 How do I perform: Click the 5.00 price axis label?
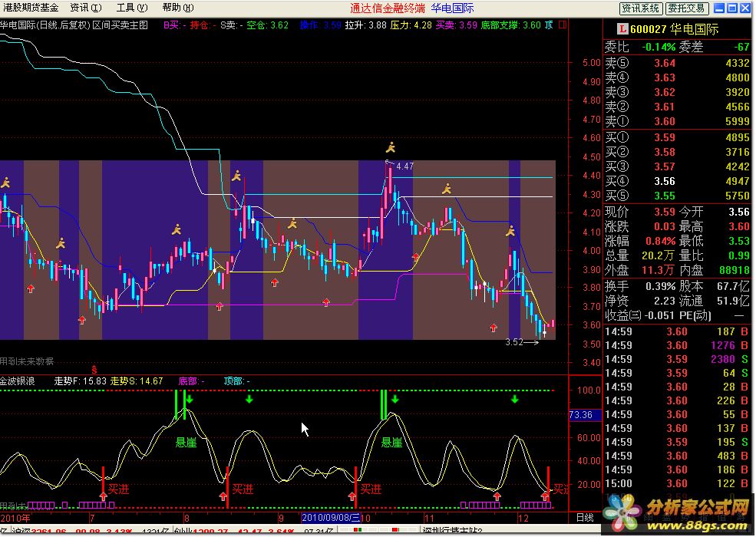tap(591, 63)
